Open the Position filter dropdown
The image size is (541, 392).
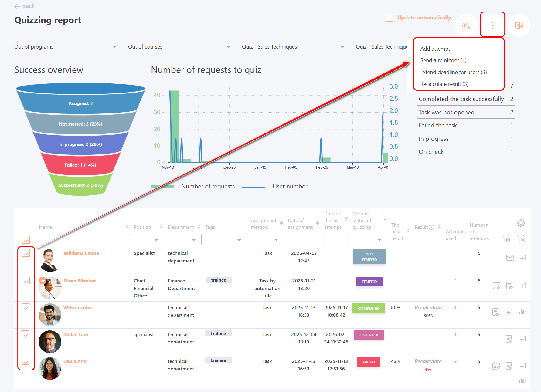tap(149, 240)
